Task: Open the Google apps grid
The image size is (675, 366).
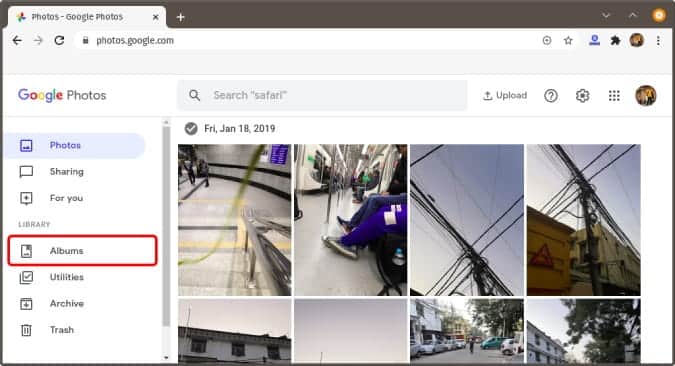Action: point(614,95)
